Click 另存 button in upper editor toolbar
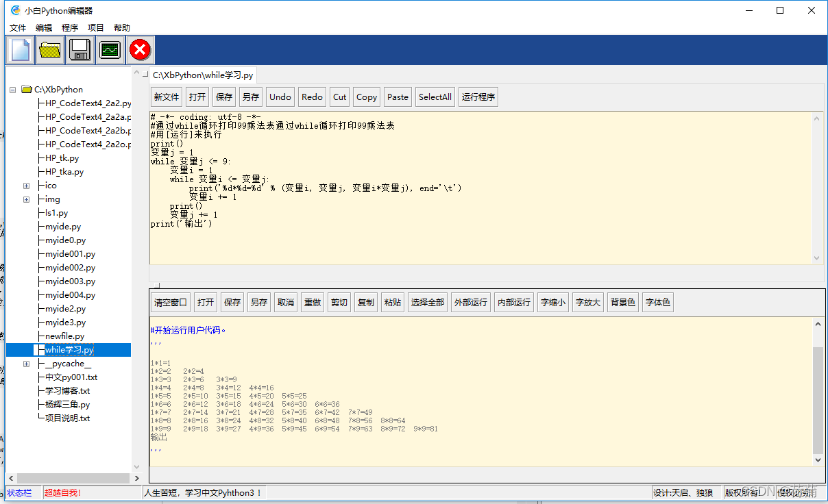828x504 pixels. pos(251,97)
